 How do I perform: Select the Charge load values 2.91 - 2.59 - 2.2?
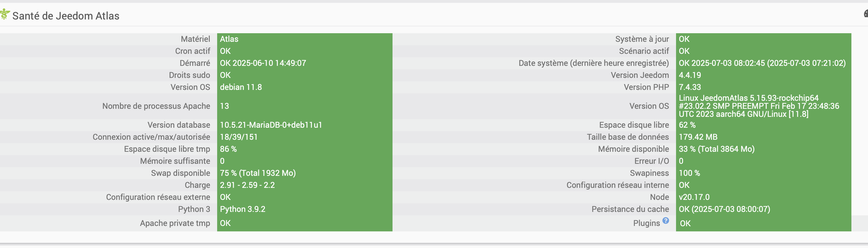305,185
